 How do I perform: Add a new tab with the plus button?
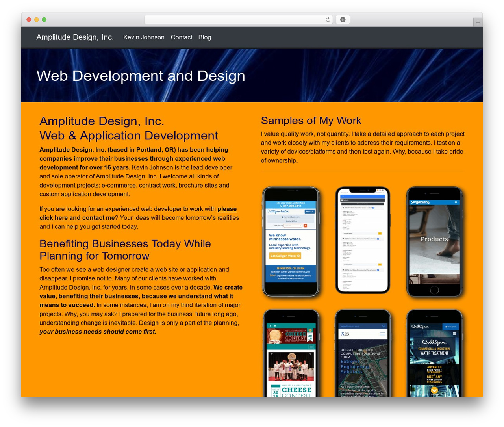pyautogui.click(x=478, y=22)
